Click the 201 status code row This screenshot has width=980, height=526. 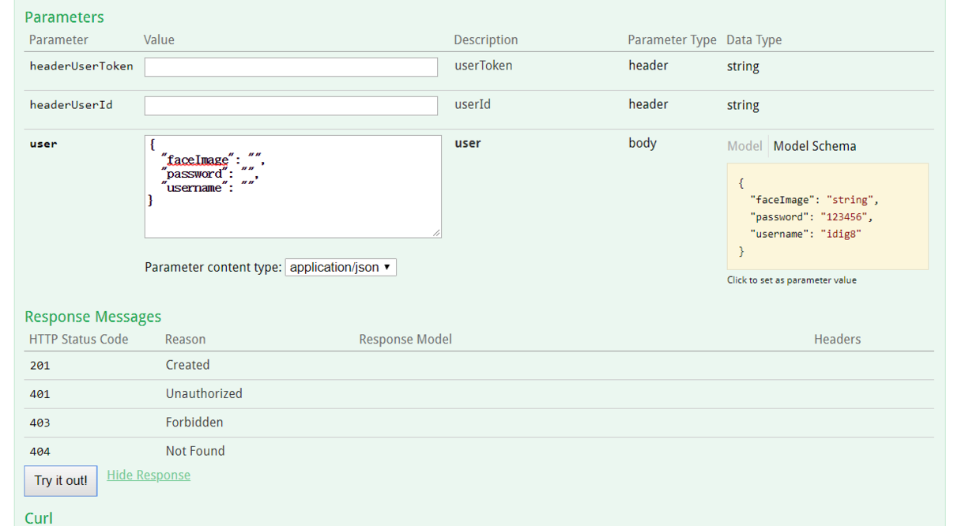coord(40,366)
